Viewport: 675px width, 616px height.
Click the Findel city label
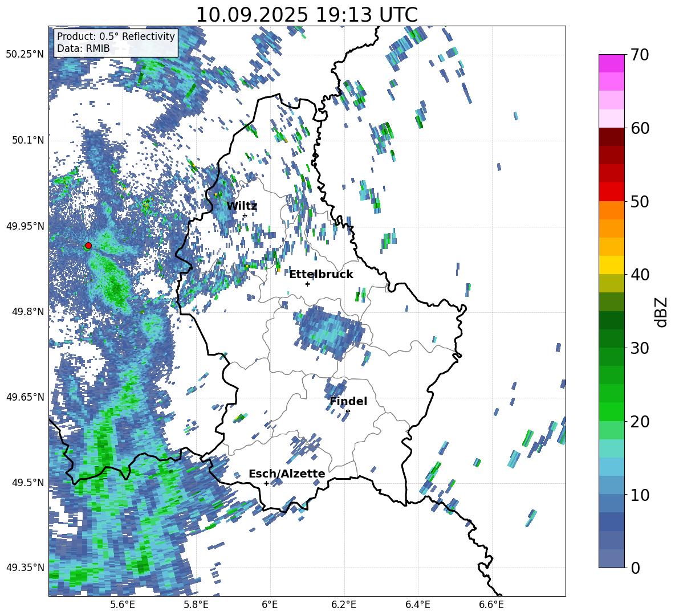pyautogui.click(x=348, y=401)
